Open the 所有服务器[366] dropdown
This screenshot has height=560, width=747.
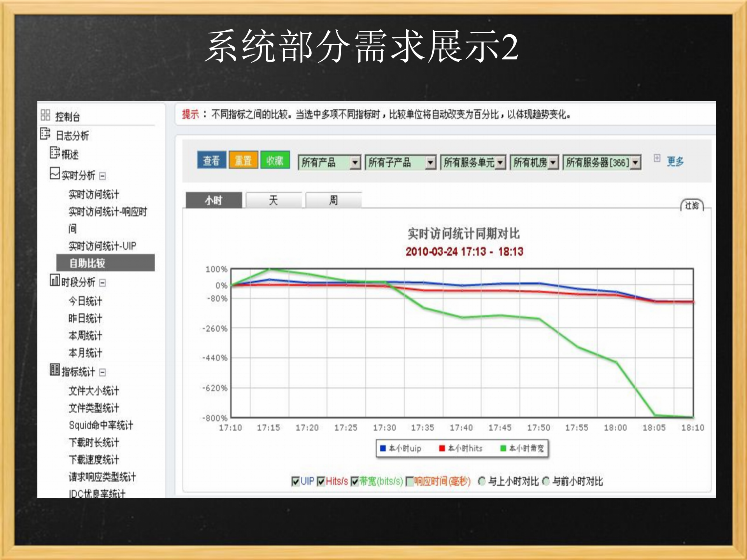click(x=636, y=163)
